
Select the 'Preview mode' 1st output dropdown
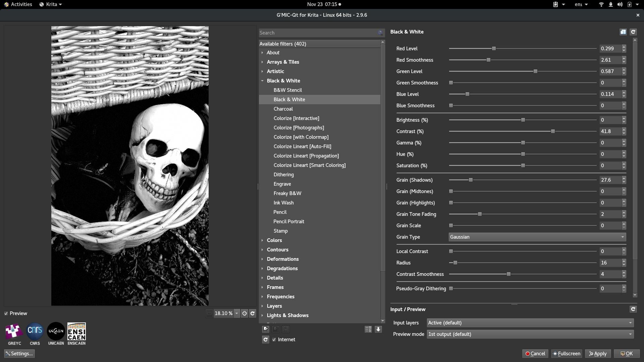click(x=529, y=334)
